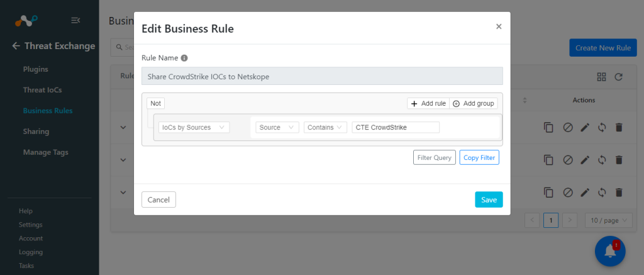644x275 pixels.
Task: Copy icon in the second rule row
Action: (x=548, y=160)
